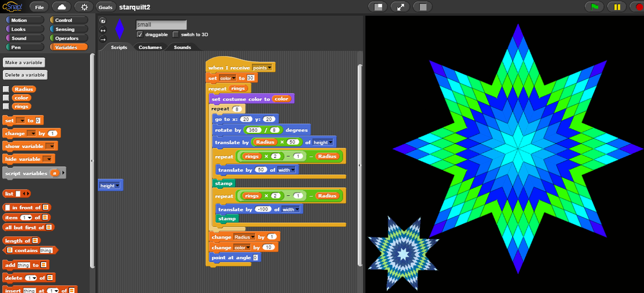This screenshot has width=644, height=293.
Task: Open the settings gear icon
Action: 84,7
